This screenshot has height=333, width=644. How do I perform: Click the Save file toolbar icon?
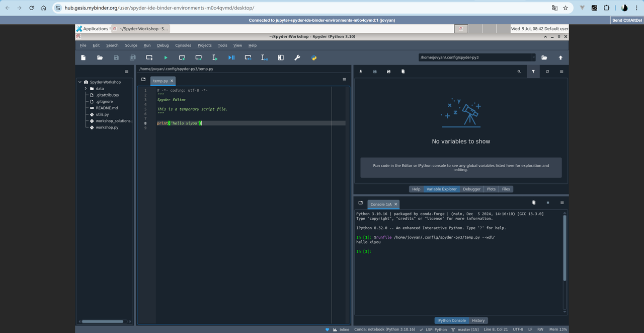click(116, 57)
